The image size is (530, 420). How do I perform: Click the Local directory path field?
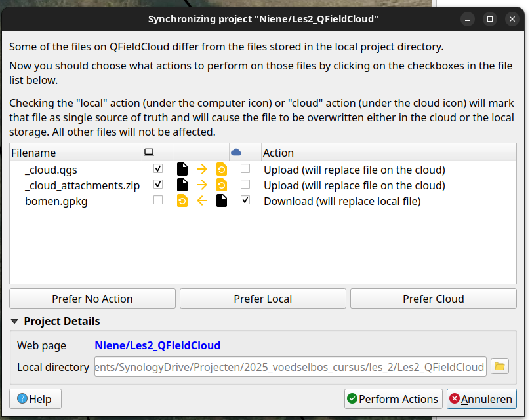[290, 367]
